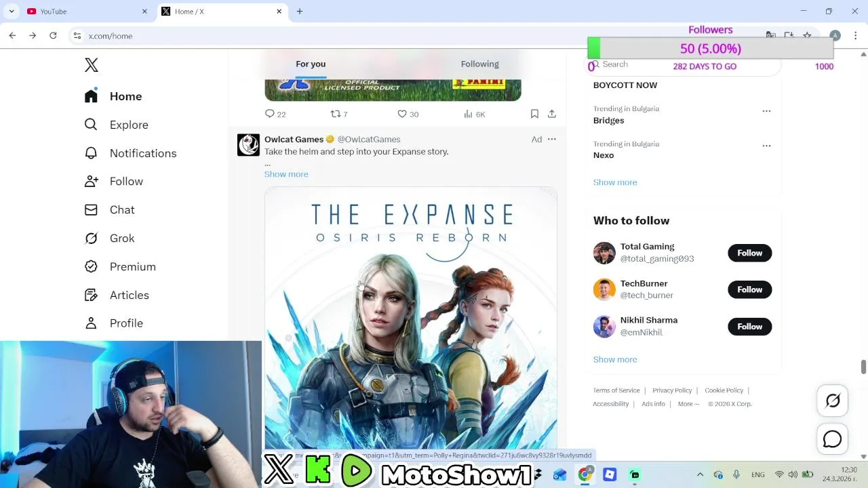This screenshot has height=488, width=868.
Task: Open Ads info footer link
Action: coord(654,404)
